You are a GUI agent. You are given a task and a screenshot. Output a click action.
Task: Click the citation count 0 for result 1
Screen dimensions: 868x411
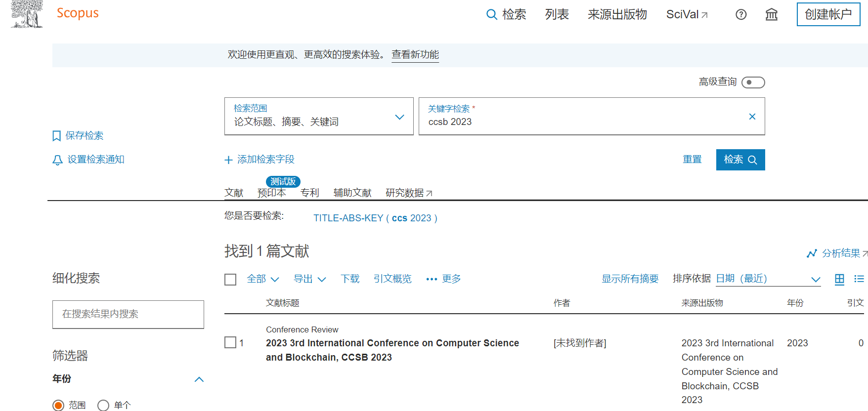tap(861, 343)
